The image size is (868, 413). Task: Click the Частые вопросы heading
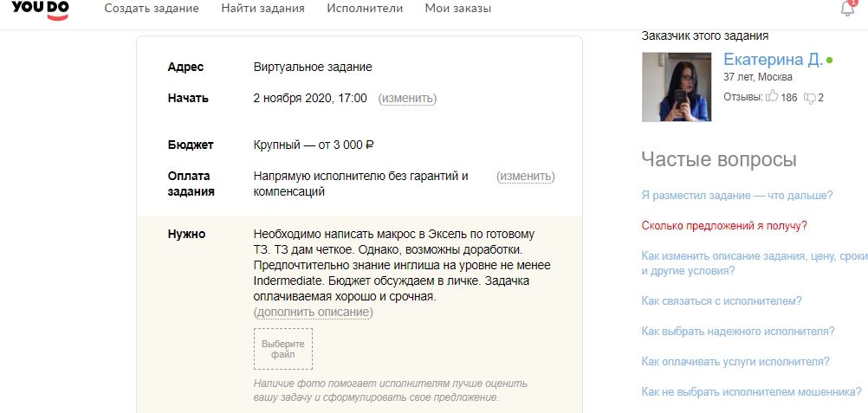[719, 159]
